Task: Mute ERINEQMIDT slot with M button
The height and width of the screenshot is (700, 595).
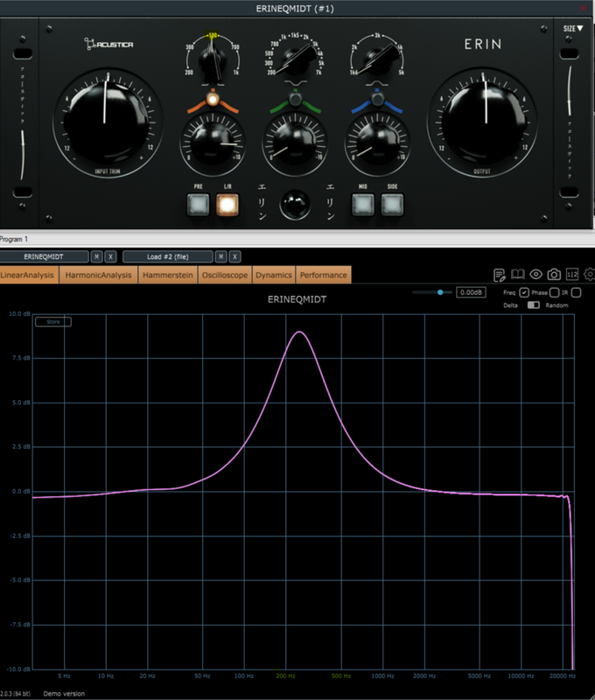Action: coord(96,256)
